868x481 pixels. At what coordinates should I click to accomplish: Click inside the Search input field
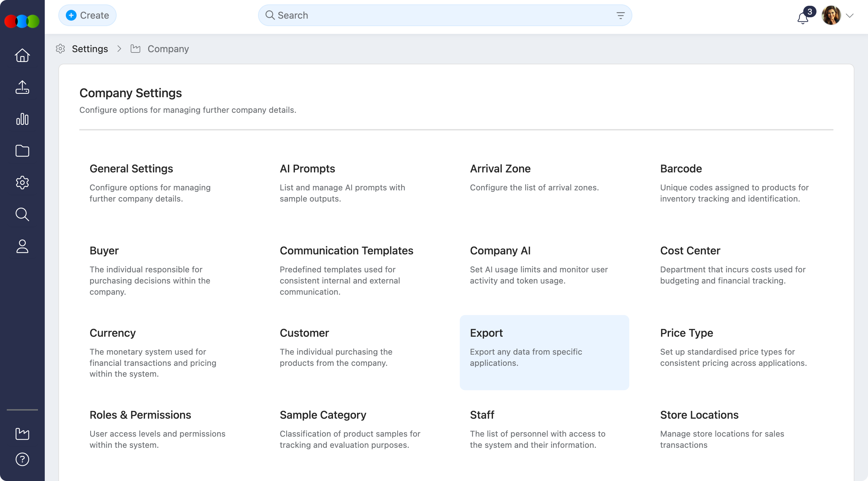[373, 15]
